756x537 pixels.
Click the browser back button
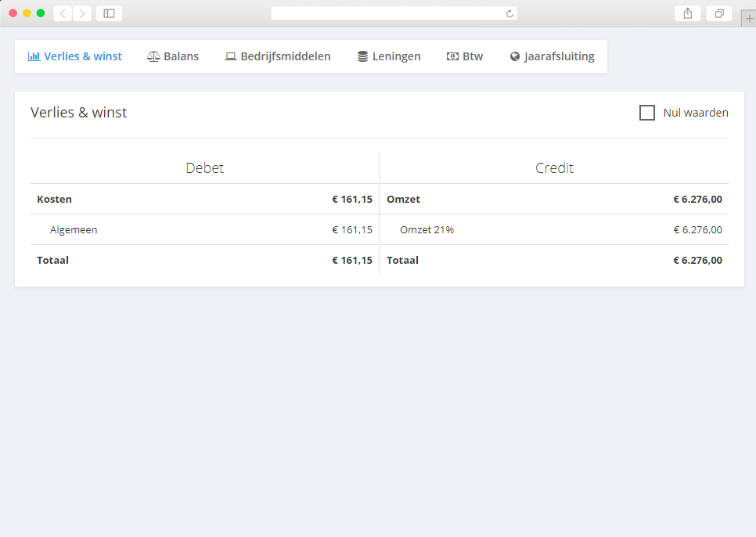click(63, 13)
